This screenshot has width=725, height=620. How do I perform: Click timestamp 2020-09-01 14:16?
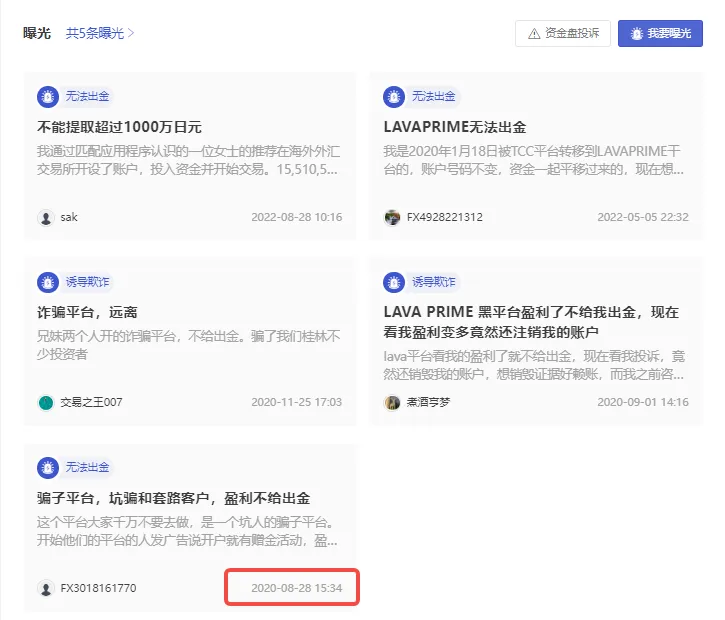pyautogui.click(x=643, y=402)
